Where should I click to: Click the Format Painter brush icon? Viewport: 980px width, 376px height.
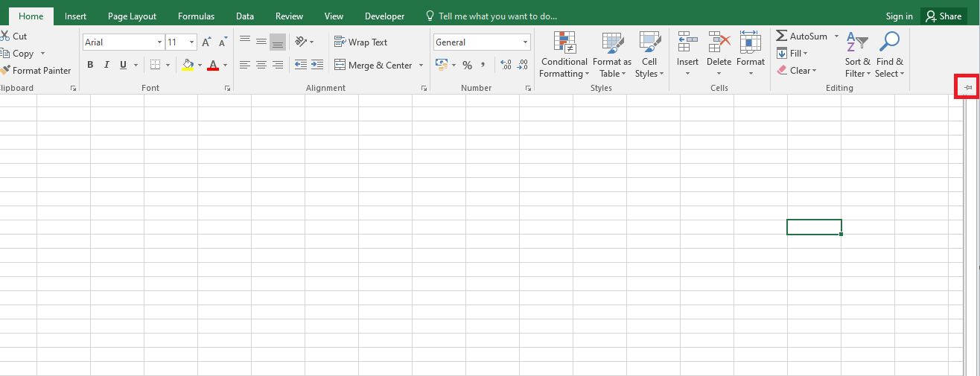pyautogui.click(x=6, y=71)
